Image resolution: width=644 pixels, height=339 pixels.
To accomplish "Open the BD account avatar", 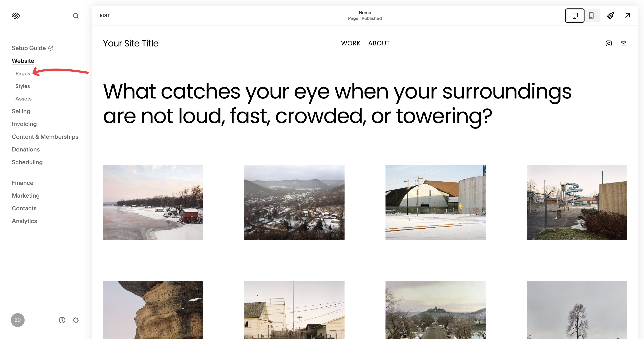I will point(17,320).
